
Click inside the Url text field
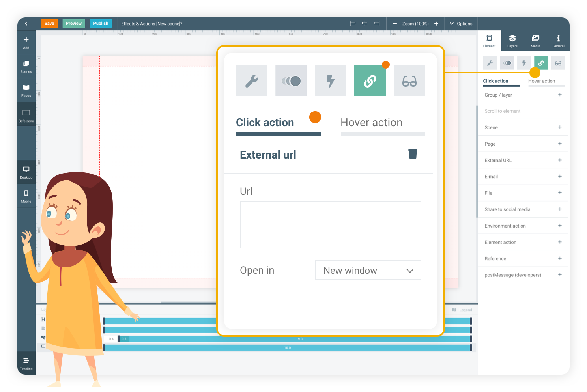pos(330,225)
